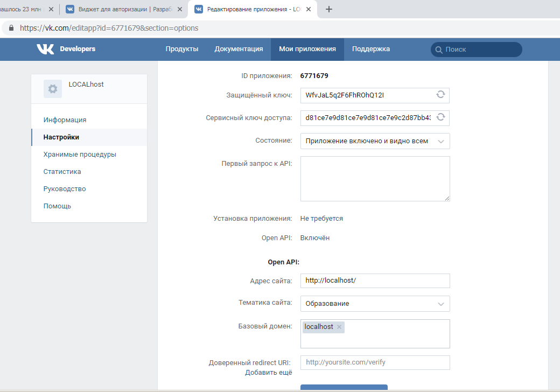Click the Поиск search field
560x392 pixels.
[x=477, y=50]
